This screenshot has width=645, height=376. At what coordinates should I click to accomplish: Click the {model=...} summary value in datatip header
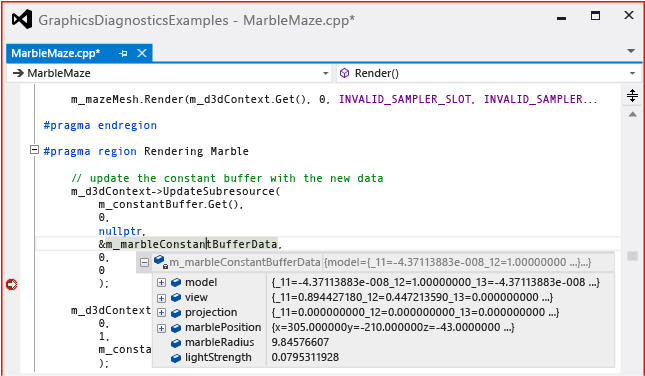457,262
